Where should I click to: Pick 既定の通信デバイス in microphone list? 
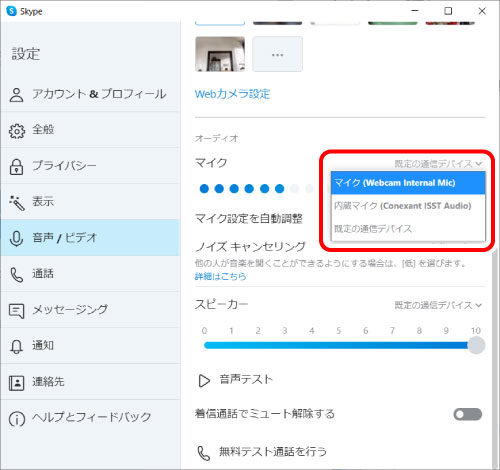[x=408, y=229]
